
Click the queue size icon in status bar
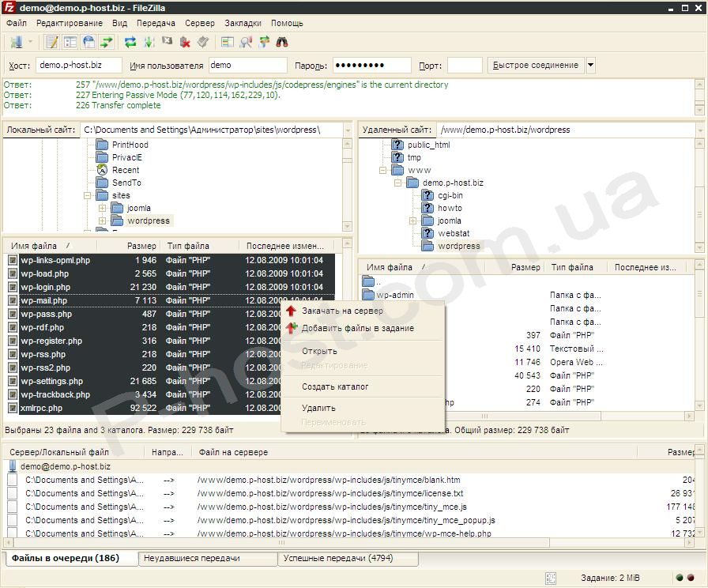(x=551, y=578)
